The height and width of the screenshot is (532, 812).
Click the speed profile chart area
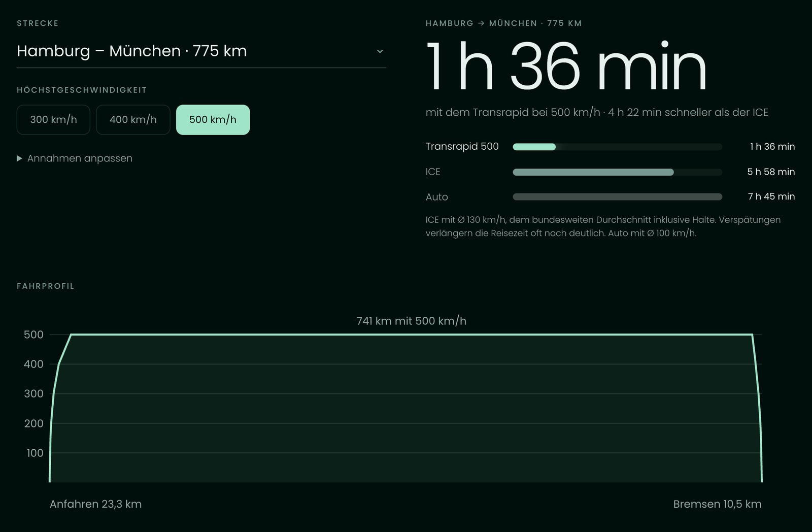[405, 408]
